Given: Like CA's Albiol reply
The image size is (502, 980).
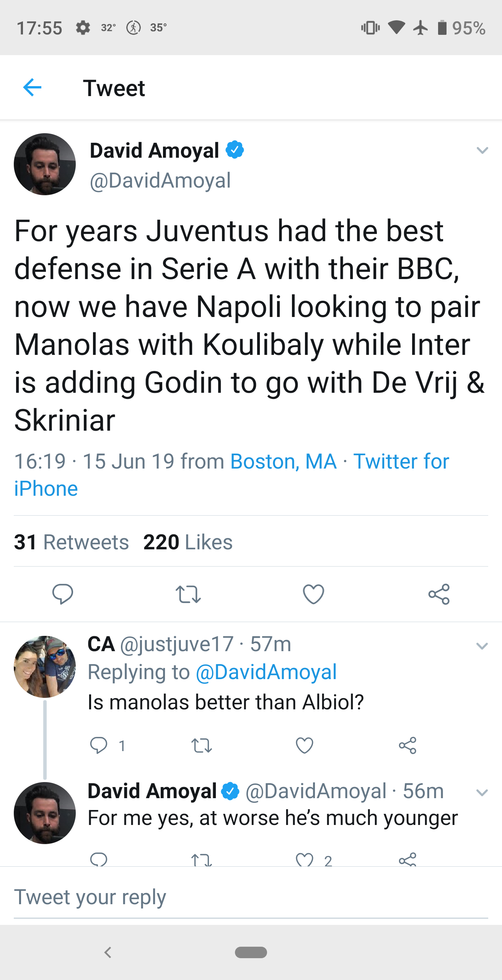Looking at the screenshot, I should pos(305,745).
